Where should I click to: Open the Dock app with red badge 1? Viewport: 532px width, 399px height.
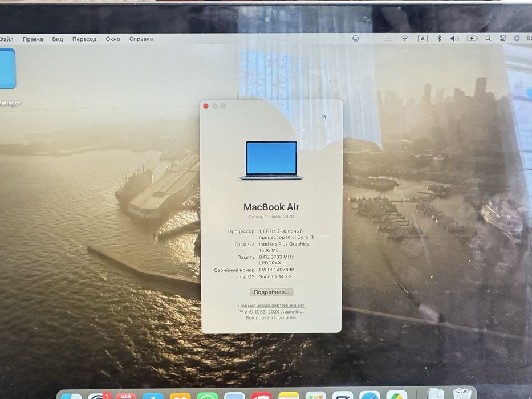click(99, 396)
